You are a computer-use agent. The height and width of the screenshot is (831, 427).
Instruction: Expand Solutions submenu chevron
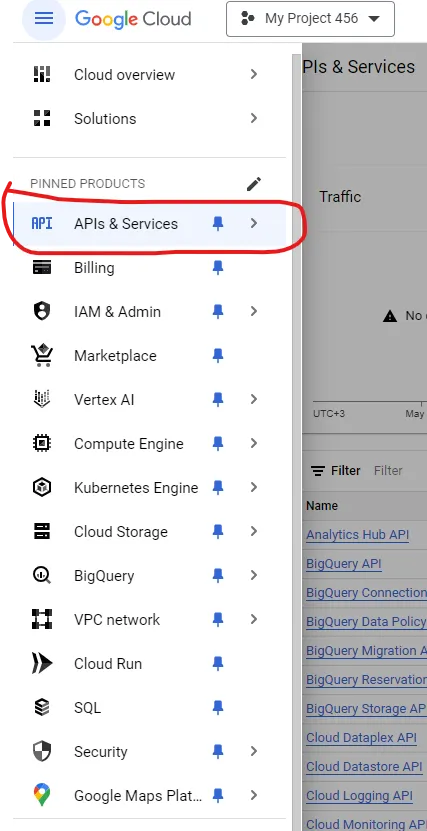(x=254, y=118)
